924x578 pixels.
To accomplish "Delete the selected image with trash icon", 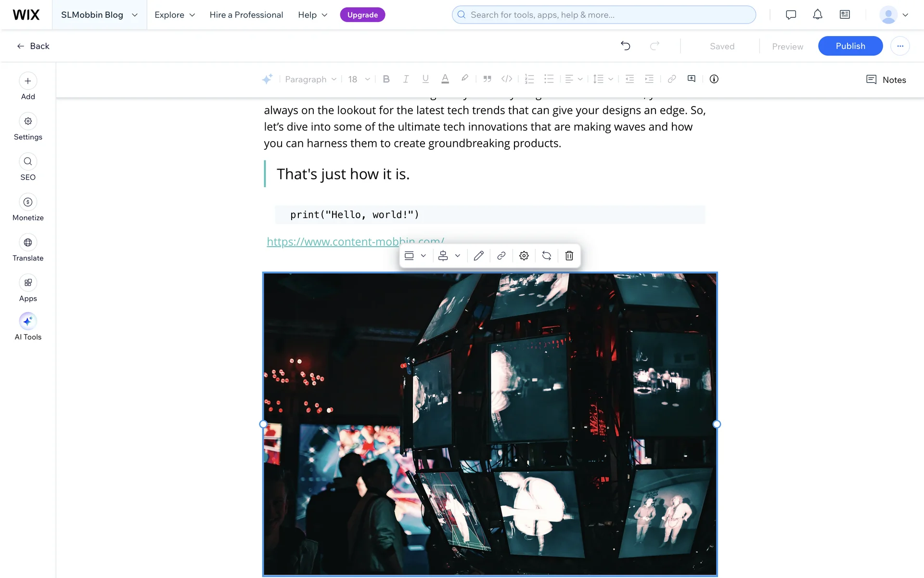I will coord(569,256).
